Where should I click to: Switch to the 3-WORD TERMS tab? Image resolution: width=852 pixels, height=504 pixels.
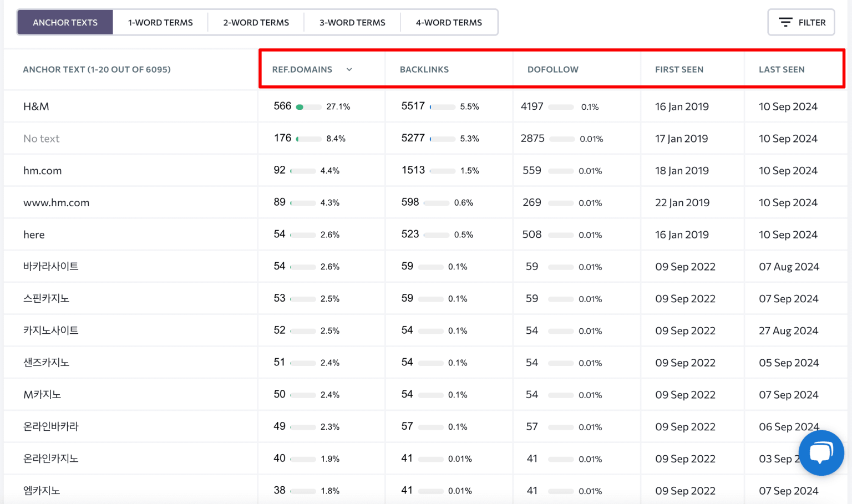point(352,22)
